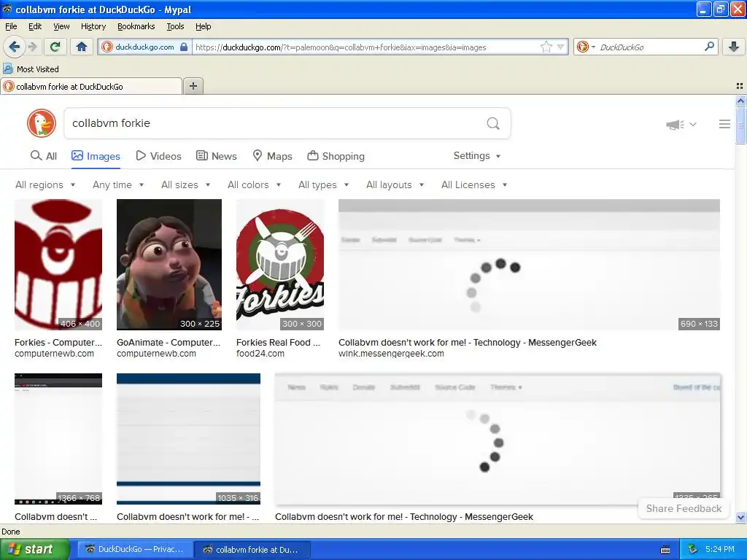
Task: Click the padlock site identity icon
Action: coord(184,47)
